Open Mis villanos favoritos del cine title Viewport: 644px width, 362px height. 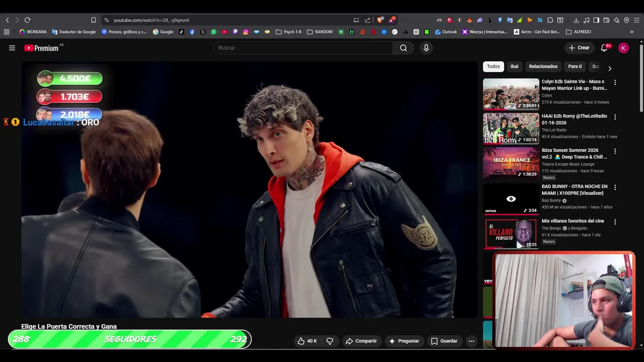point(573,221)
